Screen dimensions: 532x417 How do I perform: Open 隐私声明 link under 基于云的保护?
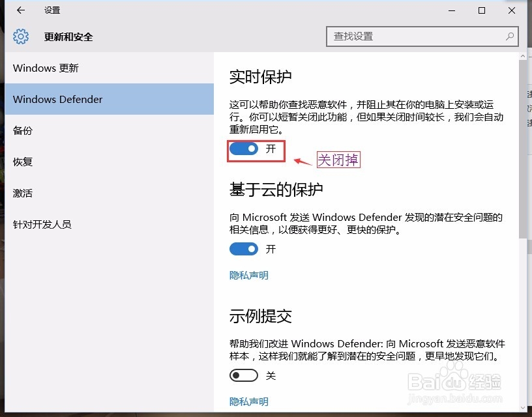[x=248, y=275]
